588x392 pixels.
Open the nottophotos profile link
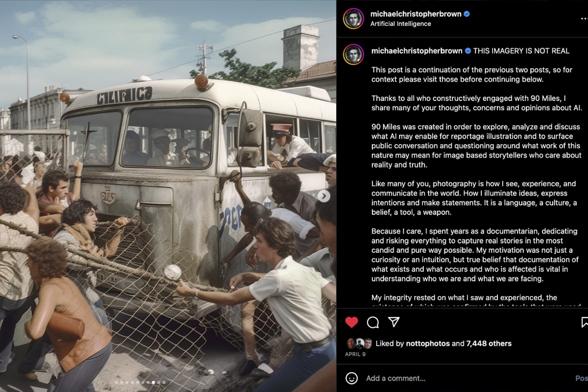[428, 343]
